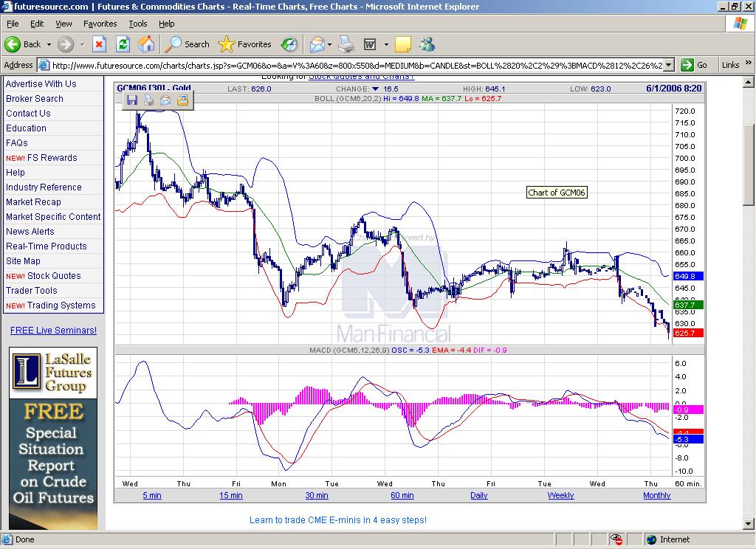This screenshot has height=549, width=756.
Task: Open Market Recap in sidebar
Action: pyautogui.click(x=33, y=201)
